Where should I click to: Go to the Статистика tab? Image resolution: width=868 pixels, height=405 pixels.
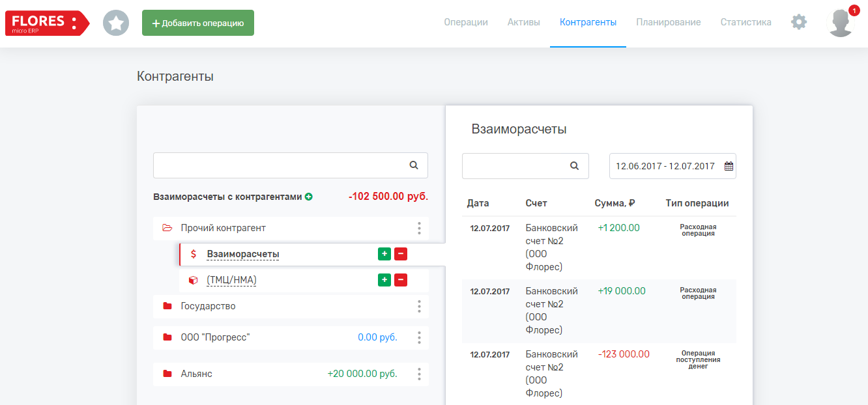coord(745,22)
